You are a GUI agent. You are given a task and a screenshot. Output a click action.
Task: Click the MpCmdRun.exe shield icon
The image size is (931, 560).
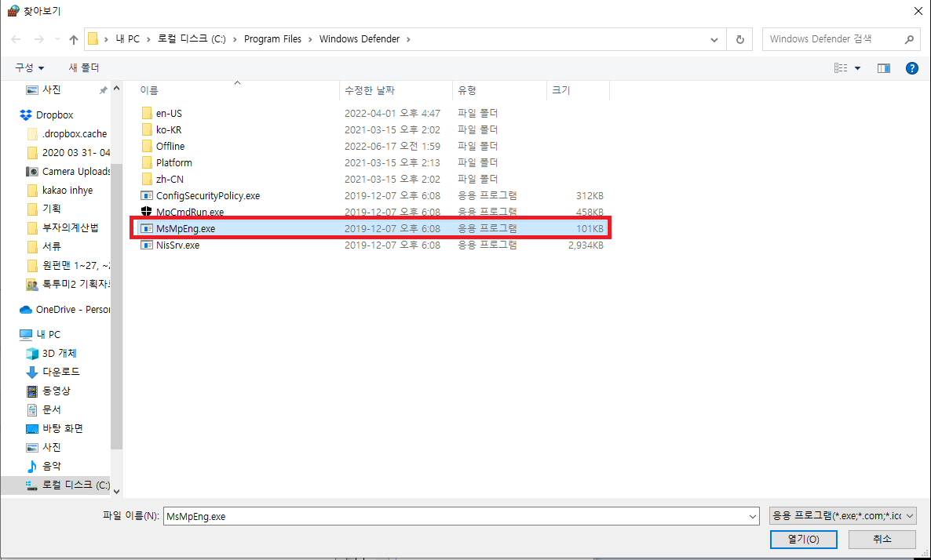(x=148, y=212)
